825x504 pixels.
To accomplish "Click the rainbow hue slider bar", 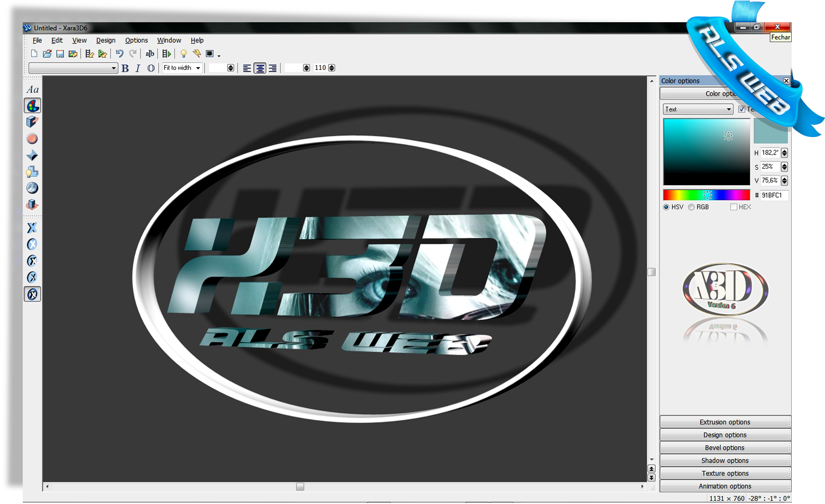I will tap(707, 195).
